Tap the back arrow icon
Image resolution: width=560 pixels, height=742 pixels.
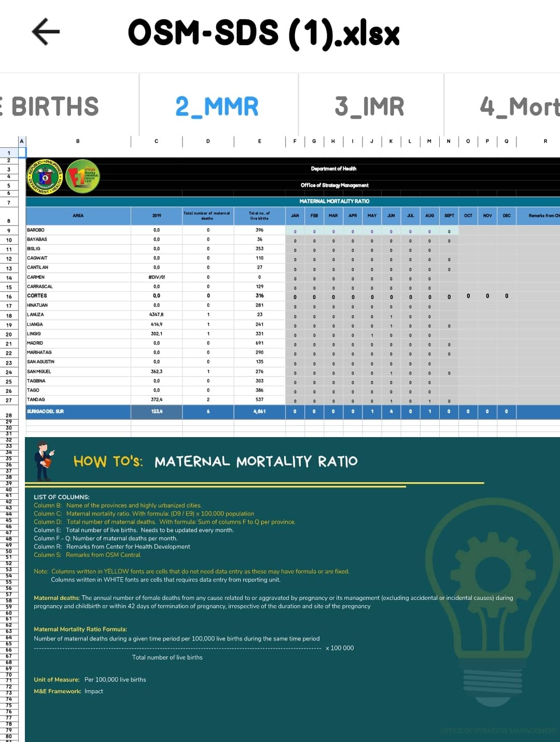[46, 31]
